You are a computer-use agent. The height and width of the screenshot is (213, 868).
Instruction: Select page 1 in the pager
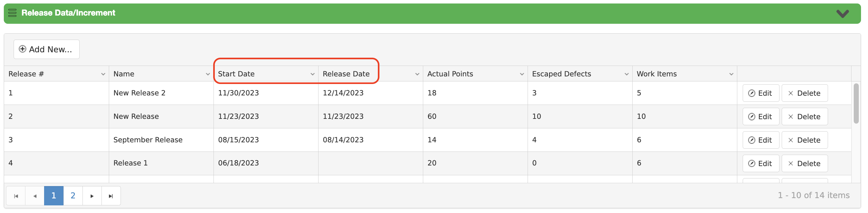54,196
